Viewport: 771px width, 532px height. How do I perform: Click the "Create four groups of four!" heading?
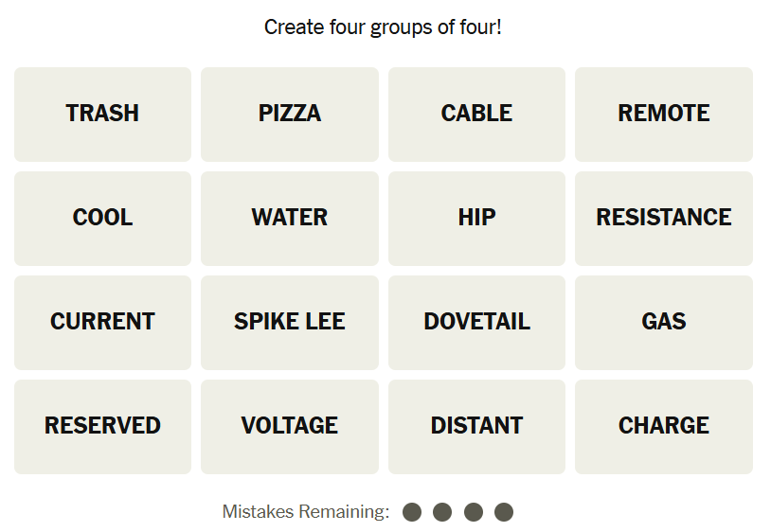[x=383, y=27]
